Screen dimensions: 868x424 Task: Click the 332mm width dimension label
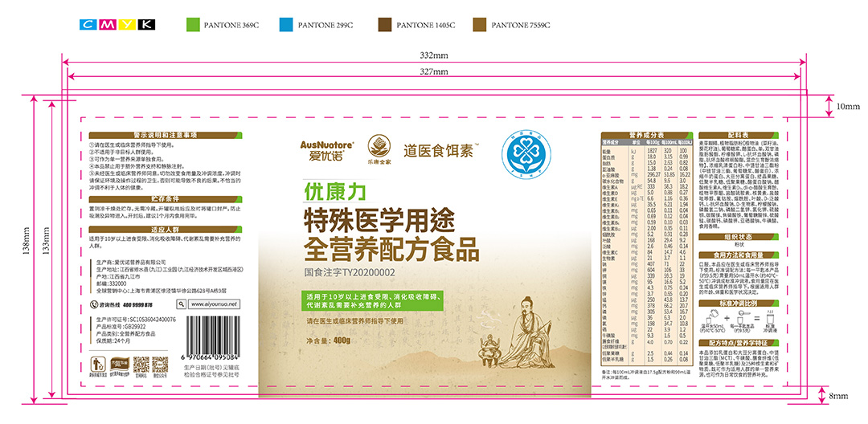click(x=434, y=56)
